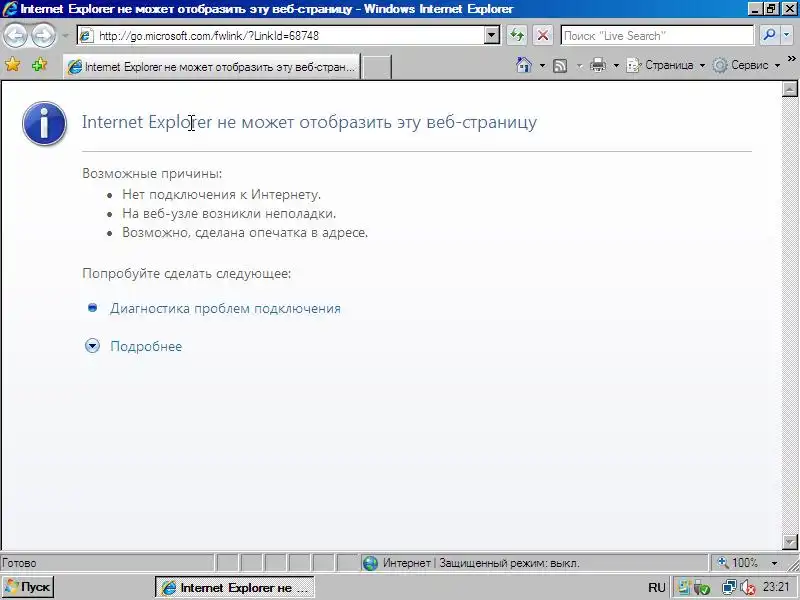Image resolution: width=800 pixels, height=600 pixels.
Task: Click the Готово status bar text
Action: tap(19, 563)
